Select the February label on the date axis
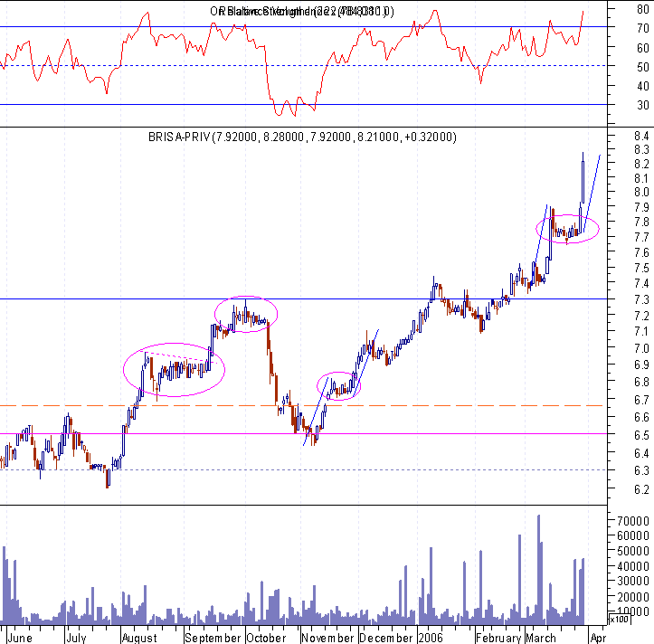The width and height of the screenshot is (654, 644). click(498, 638)
